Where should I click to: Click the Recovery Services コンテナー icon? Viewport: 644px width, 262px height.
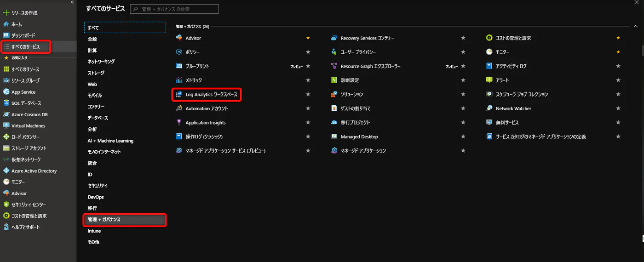(x=334, y=38)
